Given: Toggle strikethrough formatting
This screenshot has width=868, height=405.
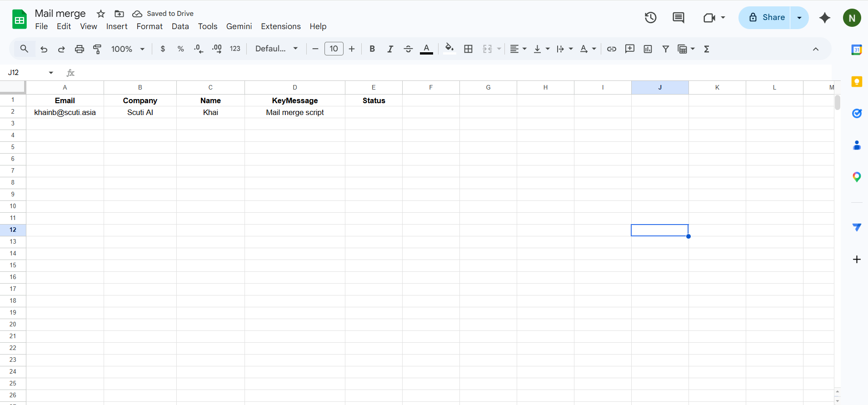Looking at the screenshot, I should tap(408, 49).
